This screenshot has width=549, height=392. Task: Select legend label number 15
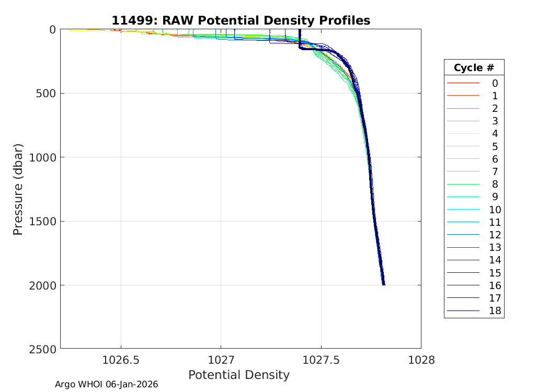click(x=495, y=273)
